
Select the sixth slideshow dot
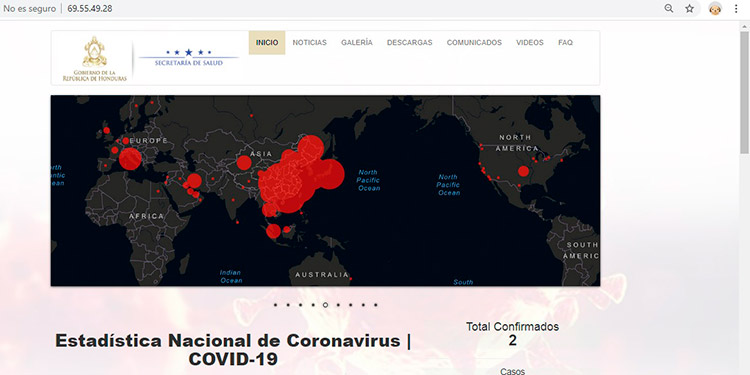338,305
